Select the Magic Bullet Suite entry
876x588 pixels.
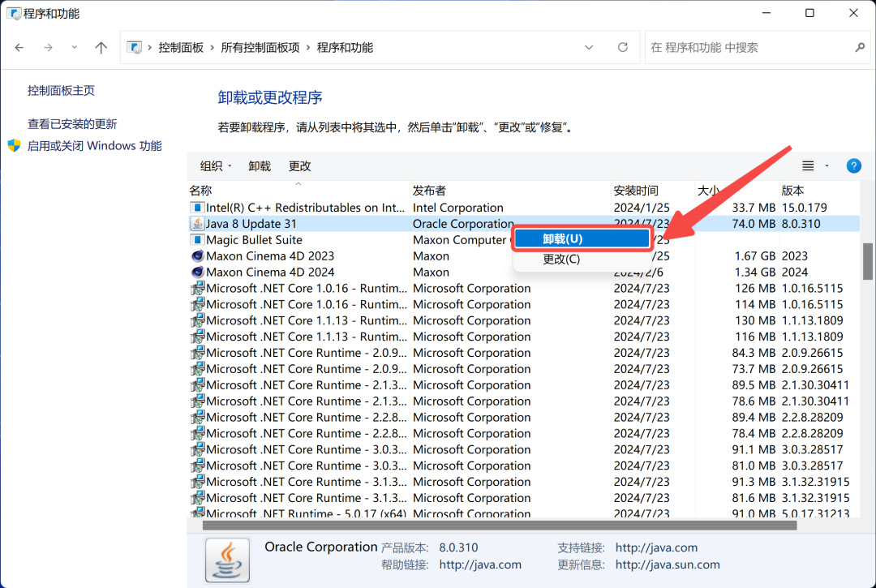[x=523, y=240]
